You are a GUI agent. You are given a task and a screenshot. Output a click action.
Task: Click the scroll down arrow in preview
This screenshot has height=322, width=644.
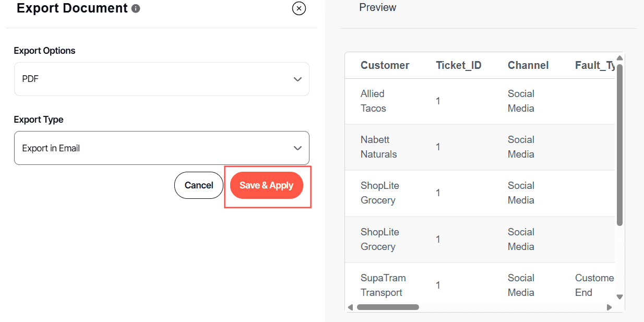[619, 297]
